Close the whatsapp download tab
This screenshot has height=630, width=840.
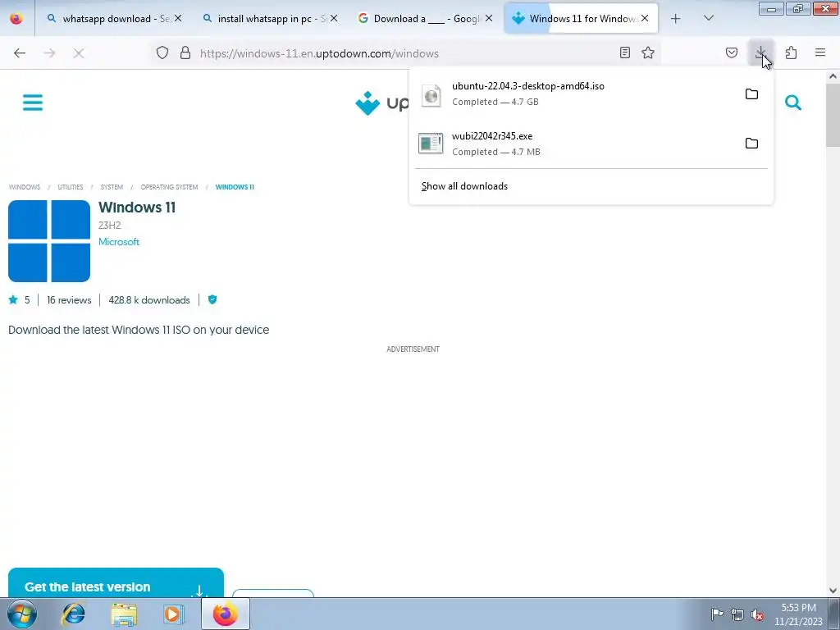point(178,19)
